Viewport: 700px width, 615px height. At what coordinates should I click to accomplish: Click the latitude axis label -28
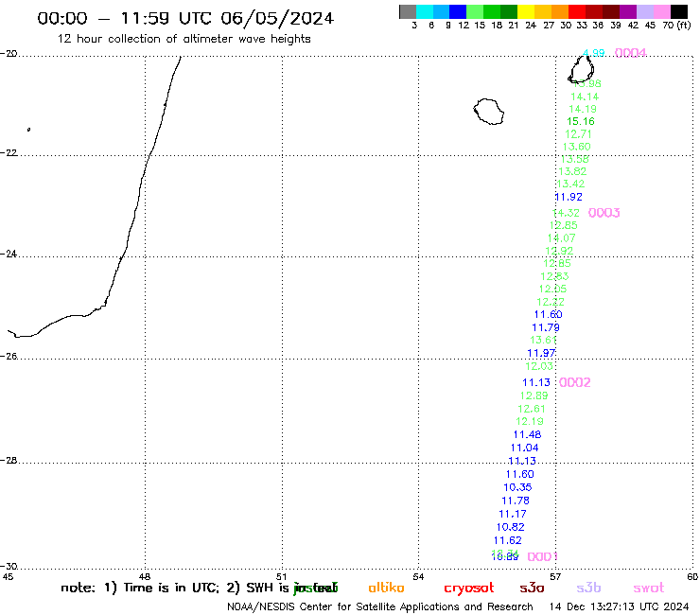tap(9, 460)
